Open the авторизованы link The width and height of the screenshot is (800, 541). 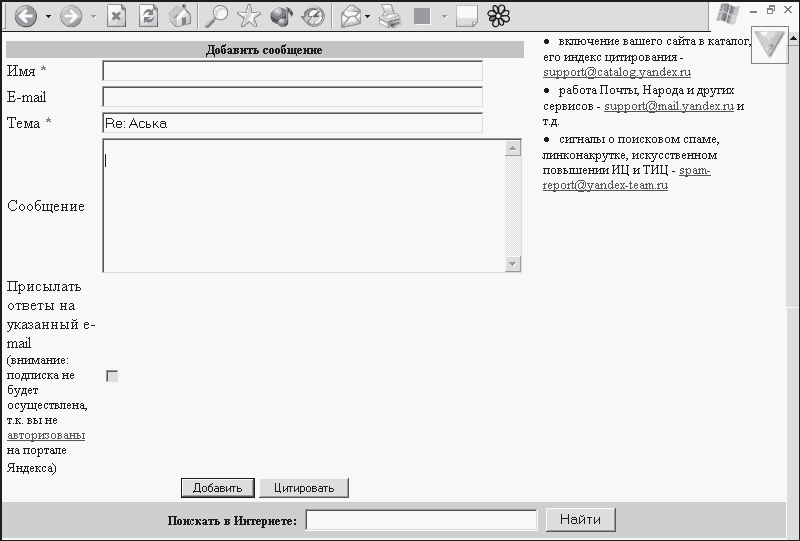tap(46, 435)
